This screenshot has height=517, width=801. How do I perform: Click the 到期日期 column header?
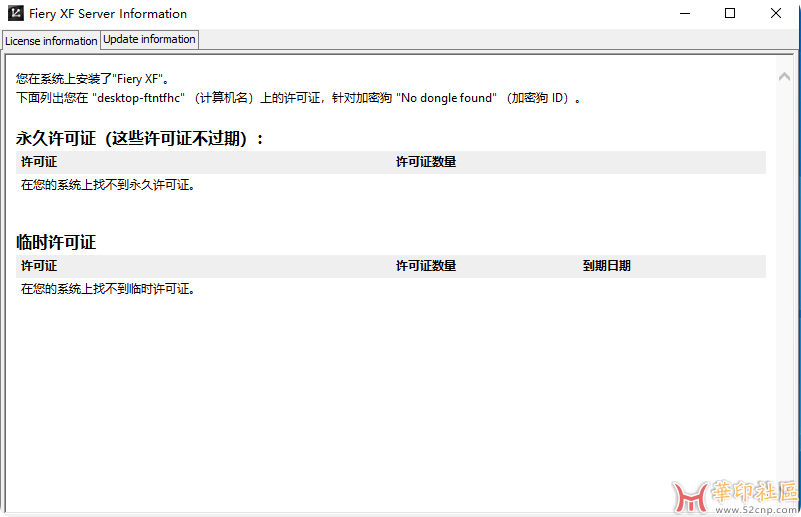(606, 266)
